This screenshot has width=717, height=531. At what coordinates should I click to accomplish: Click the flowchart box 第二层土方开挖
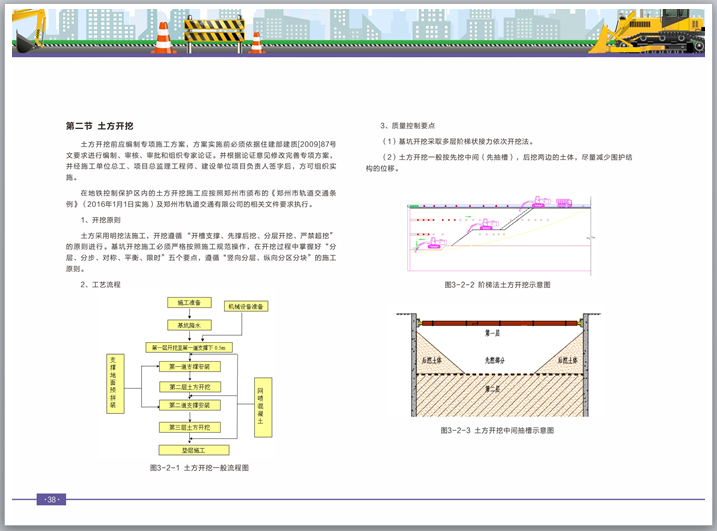pos(189,386)
